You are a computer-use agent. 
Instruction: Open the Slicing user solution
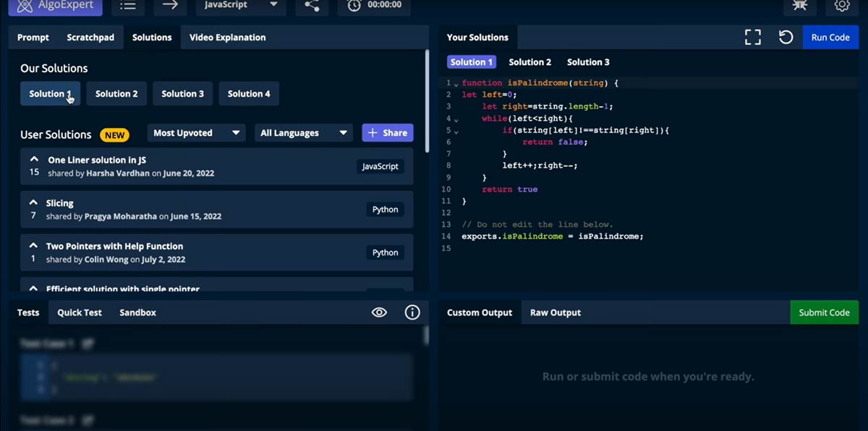coord(217,210)
